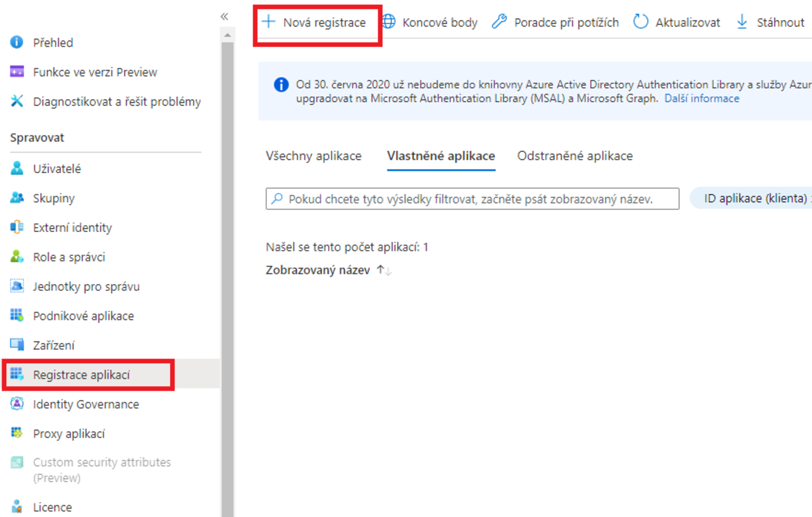Click the Nová registrace plus icon
Screen dimensions: 812x517
tap(268, 22)
